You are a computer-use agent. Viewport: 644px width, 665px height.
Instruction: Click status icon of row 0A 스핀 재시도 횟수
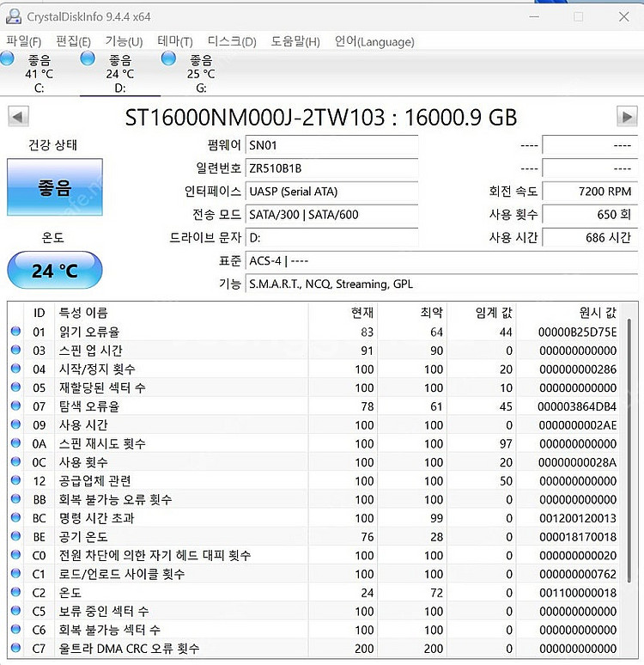point(15,443)
